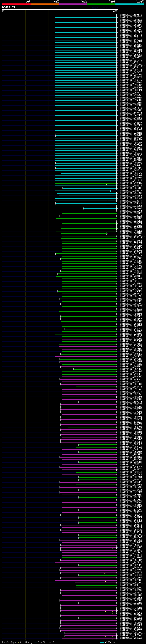Select the label UniRef100_Q338G1

click(131, 82)
